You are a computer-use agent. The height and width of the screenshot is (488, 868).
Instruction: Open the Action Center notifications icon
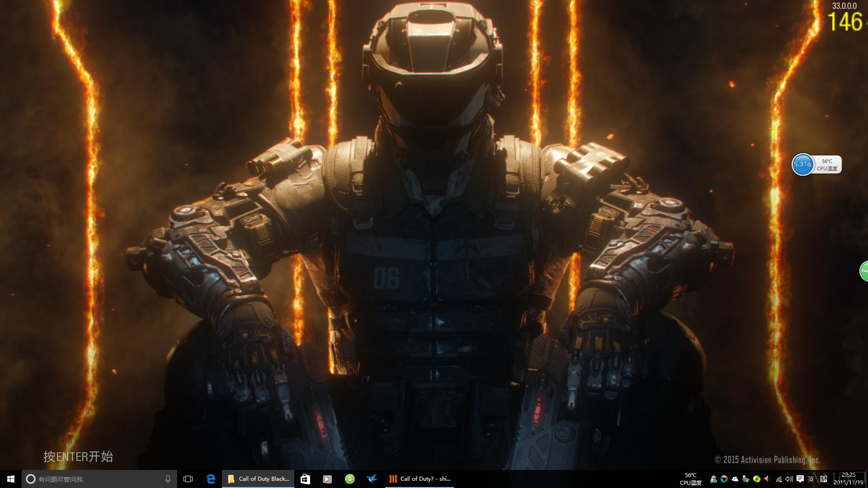[800, 479]
